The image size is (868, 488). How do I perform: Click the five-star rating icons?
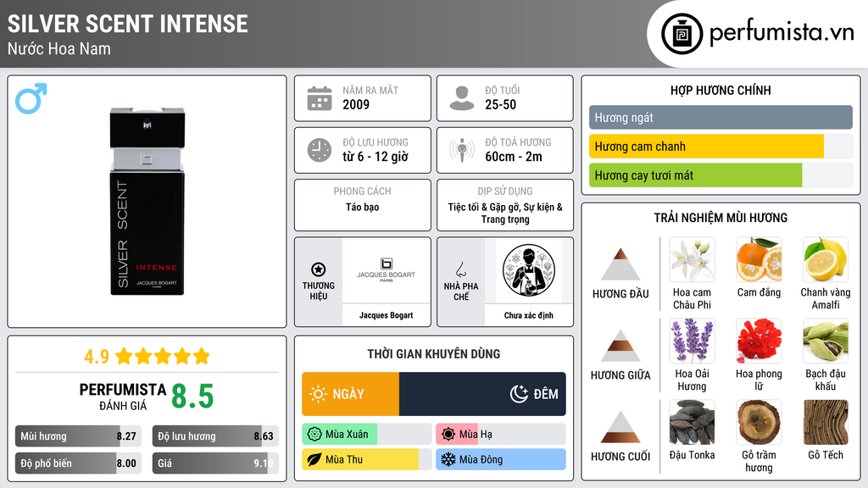(163, 356)
